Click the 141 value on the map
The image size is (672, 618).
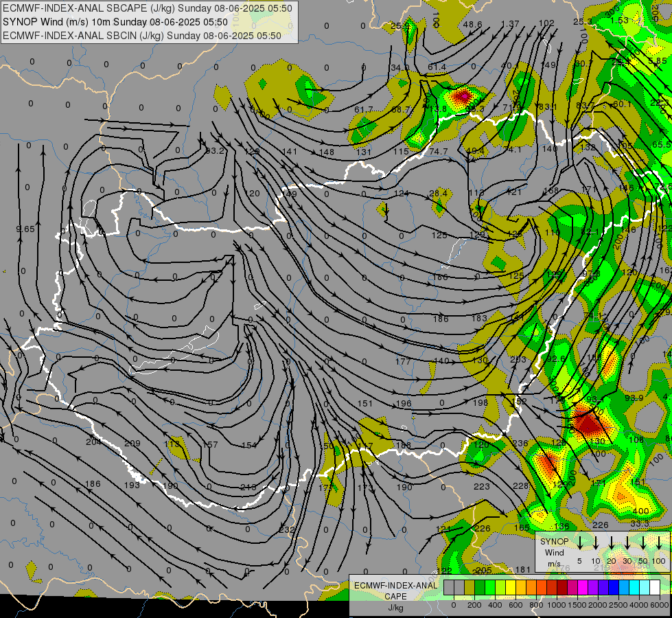[290, 151]
